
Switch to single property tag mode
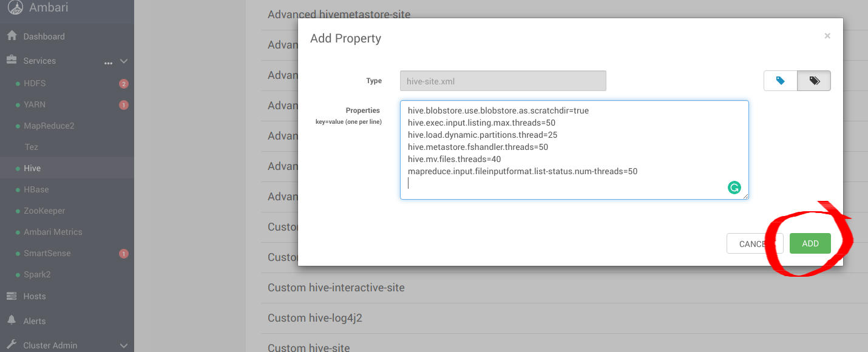pos(781,81)
